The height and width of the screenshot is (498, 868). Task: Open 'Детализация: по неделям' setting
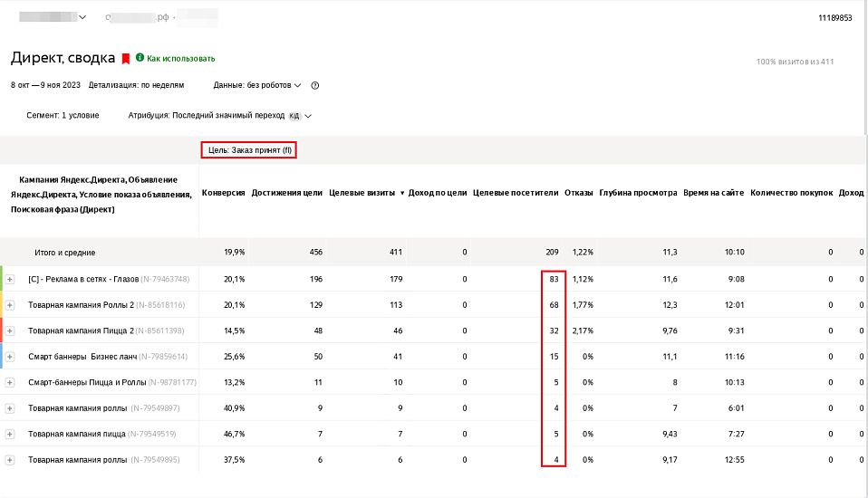pyautogui.click(x=136, y=85)
